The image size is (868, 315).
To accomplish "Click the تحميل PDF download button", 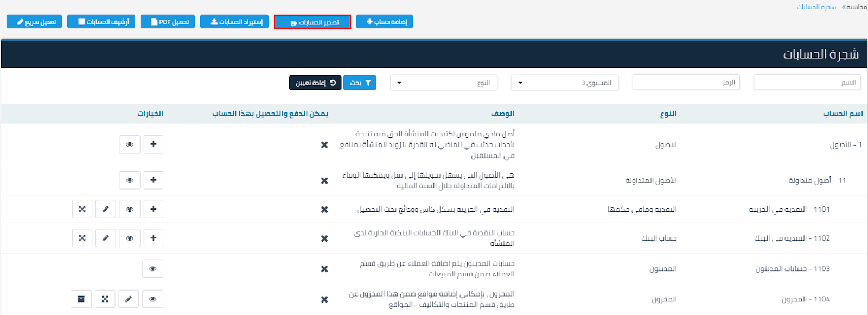I will point(168,22).
